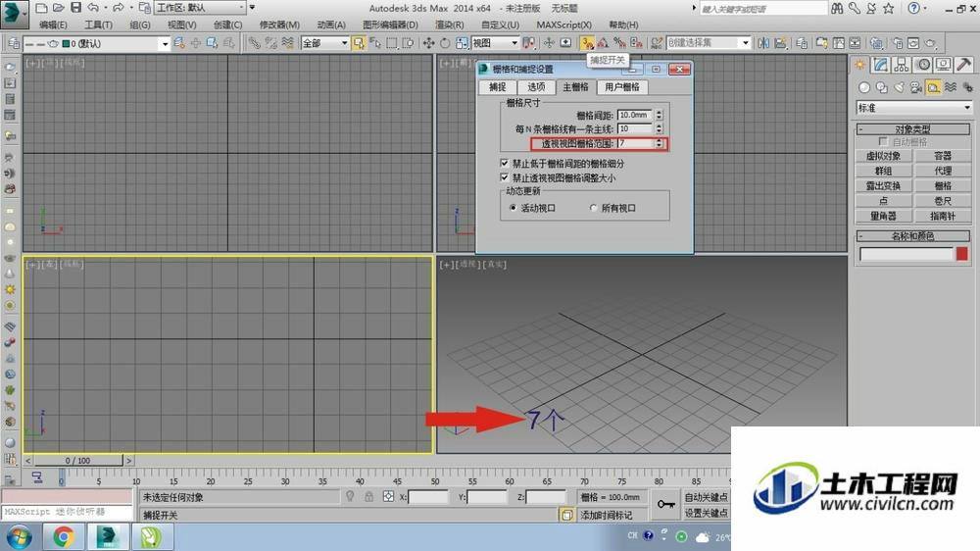Toggle the Percent Snap icon
The height and width of the screenshot is (551, 980).
(619, 43)
